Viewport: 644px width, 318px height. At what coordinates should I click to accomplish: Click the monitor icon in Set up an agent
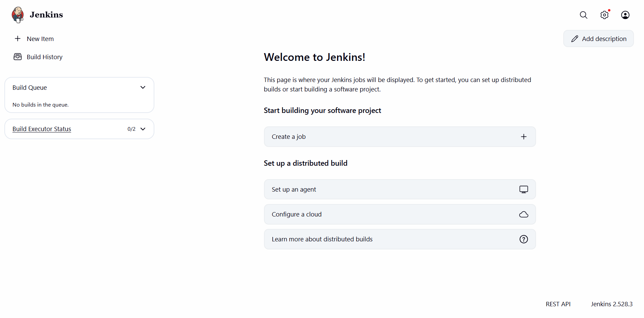(524, 190)
